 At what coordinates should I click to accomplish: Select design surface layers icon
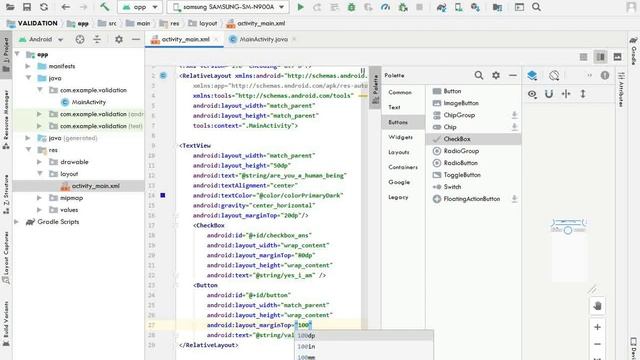point(532,76)
